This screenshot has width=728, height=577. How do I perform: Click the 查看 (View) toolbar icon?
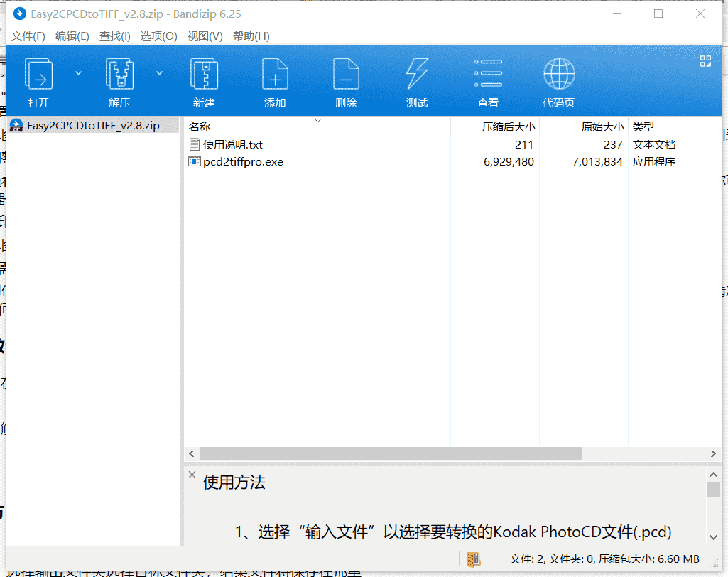tap(488, 73)
